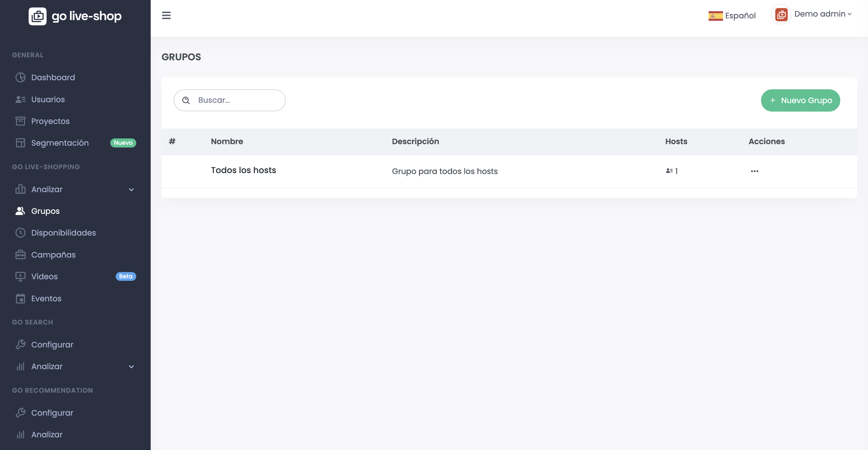Click the hamburger menu icon
This screenshot has height=450, width=868.
click(166, 15)
